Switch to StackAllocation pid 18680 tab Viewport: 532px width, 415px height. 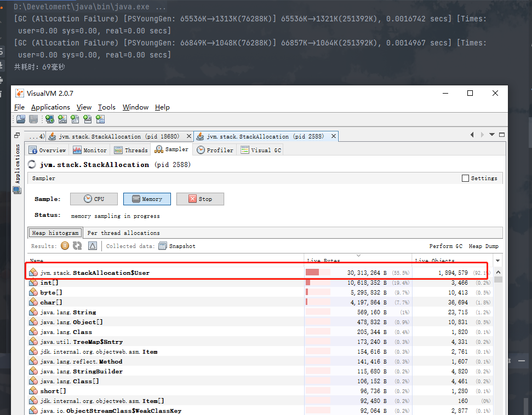point(120,136)
